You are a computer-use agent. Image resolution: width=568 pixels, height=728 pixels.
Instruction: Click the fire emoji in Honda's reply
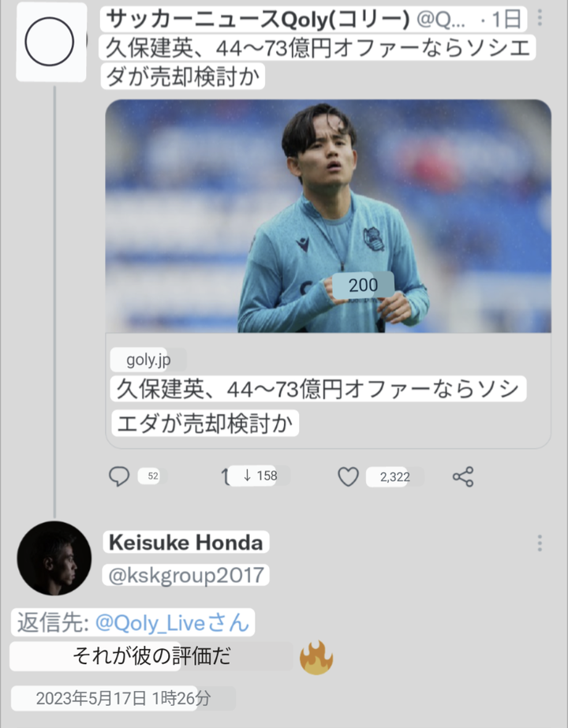[316, 657]
